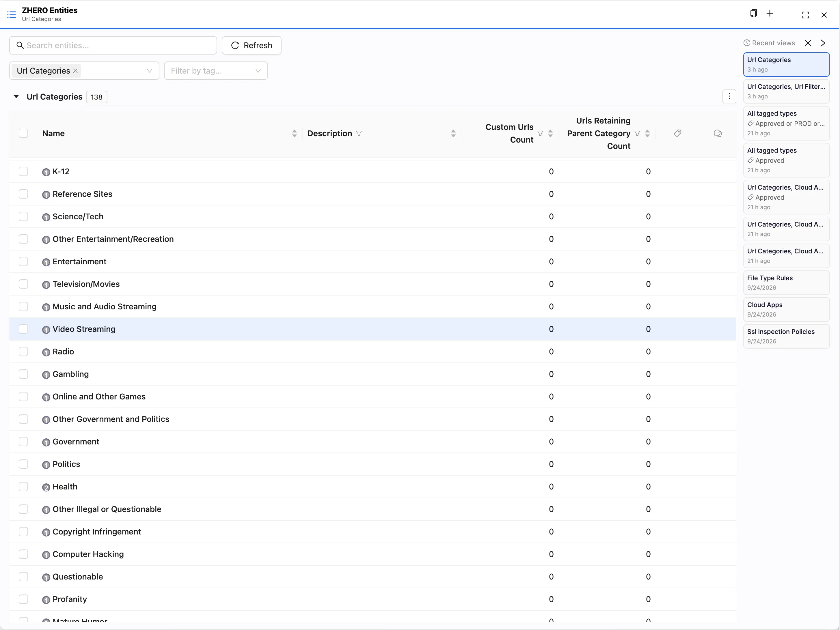Check the Politics row checkbox
The width and height of the screenshot is (840, 630).
24,464
